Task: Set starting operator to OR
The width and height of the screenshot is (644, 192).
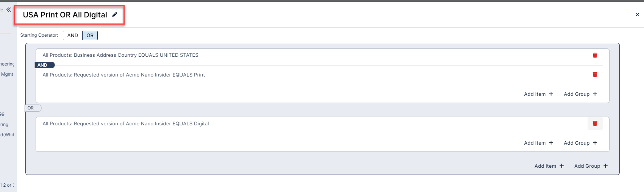Action: click(90, 36)
